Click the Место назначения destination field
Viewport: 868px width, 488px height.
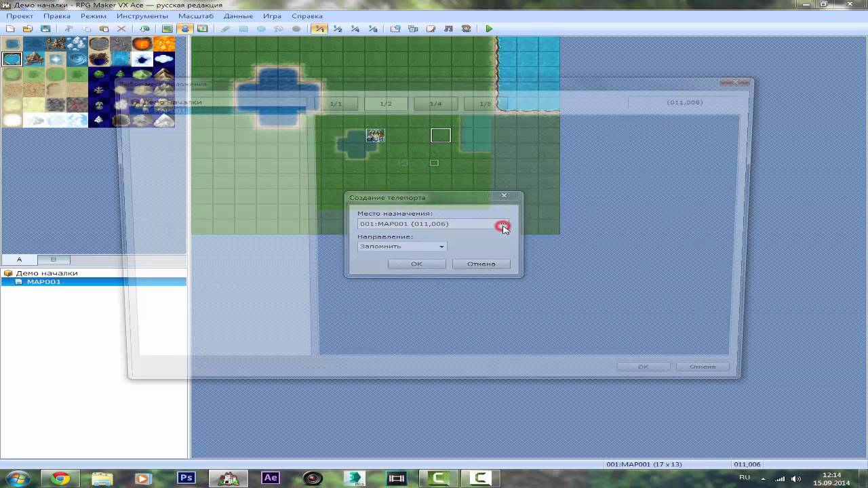(x=427, y=224)
